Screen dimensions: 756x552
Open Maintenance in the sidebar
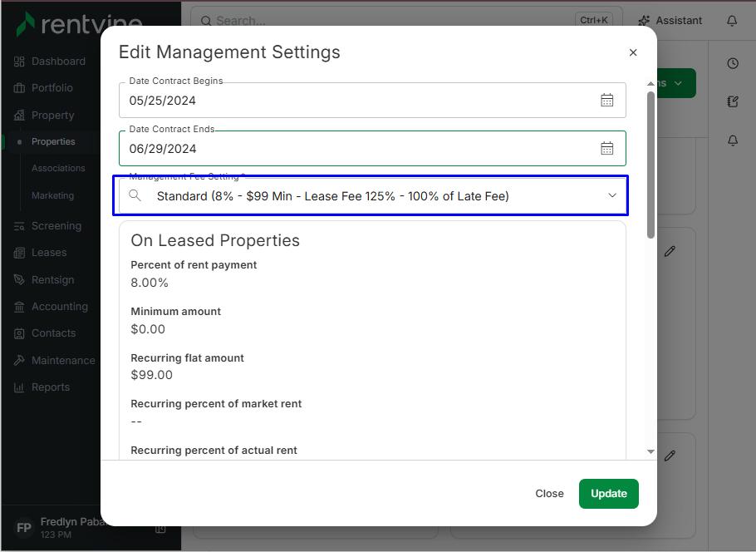point(63,361)
